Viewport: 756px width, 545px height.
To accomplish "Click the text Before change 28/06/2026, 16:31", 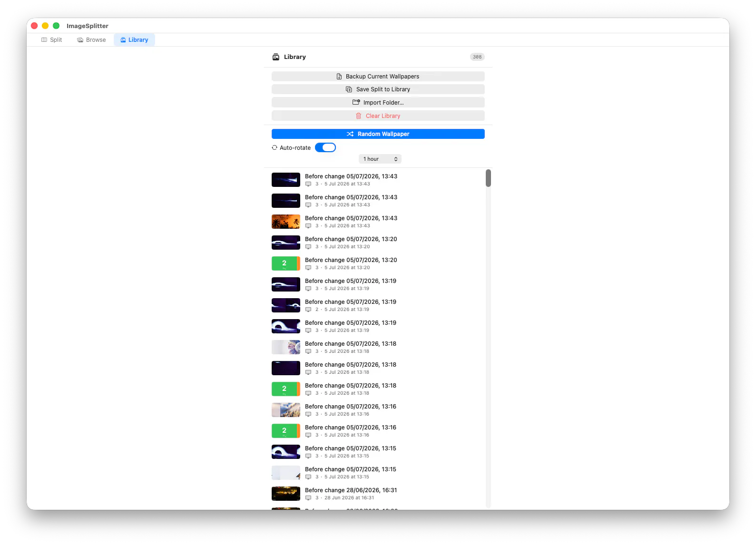I will click(351, 490).
